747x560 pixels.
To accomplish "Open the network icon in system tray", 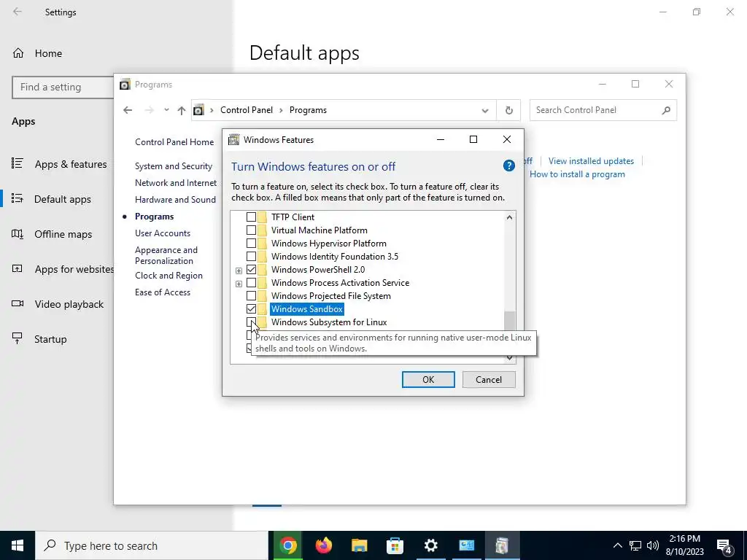I will click(635, 545).
